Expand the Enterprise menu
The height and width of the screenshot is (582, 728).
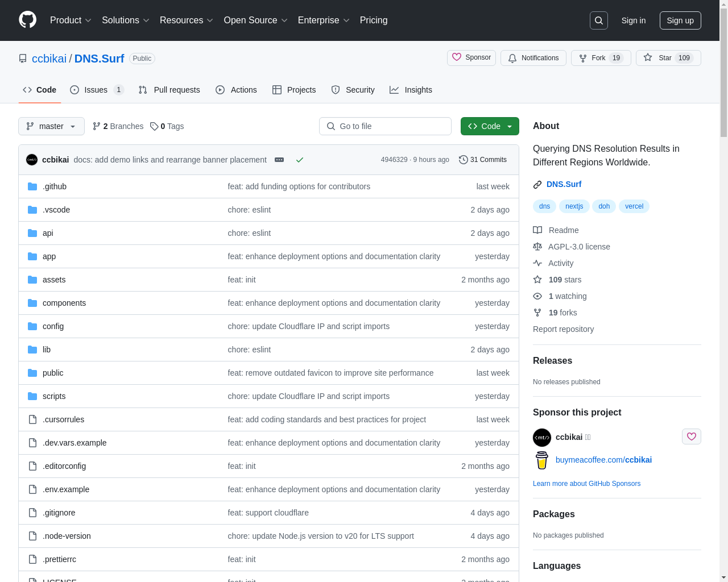(324, 20)
